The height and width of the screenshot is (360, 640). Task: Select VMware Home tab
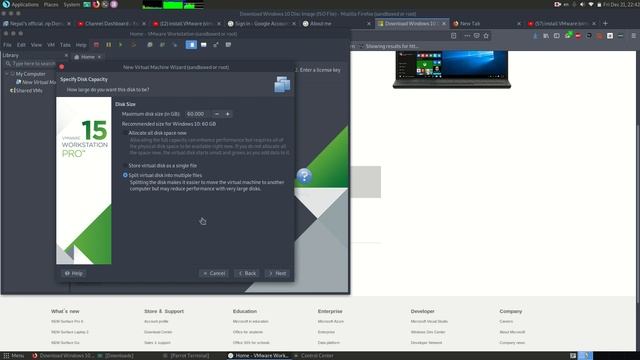87,57
